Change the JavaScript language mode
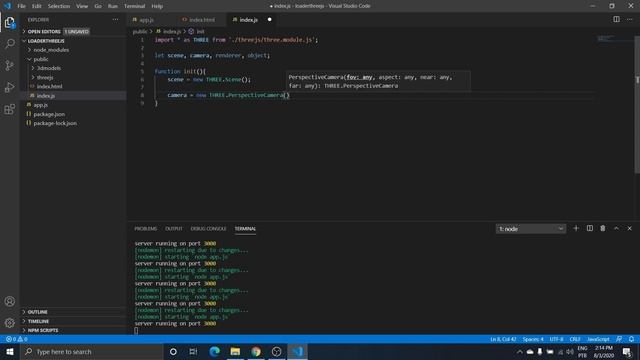640x360 pixels. pyautogui.click(x=598, y=339)
